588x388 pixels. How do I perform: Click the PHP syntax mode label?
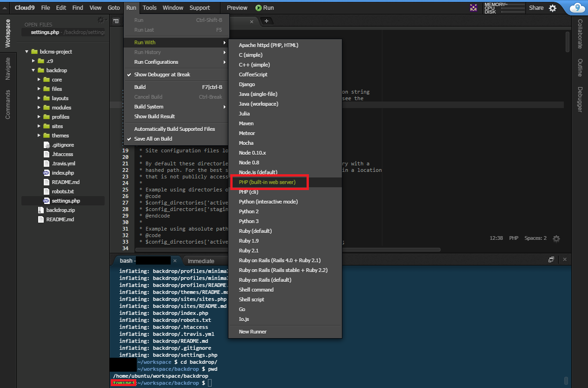click(x=514, y=238)
